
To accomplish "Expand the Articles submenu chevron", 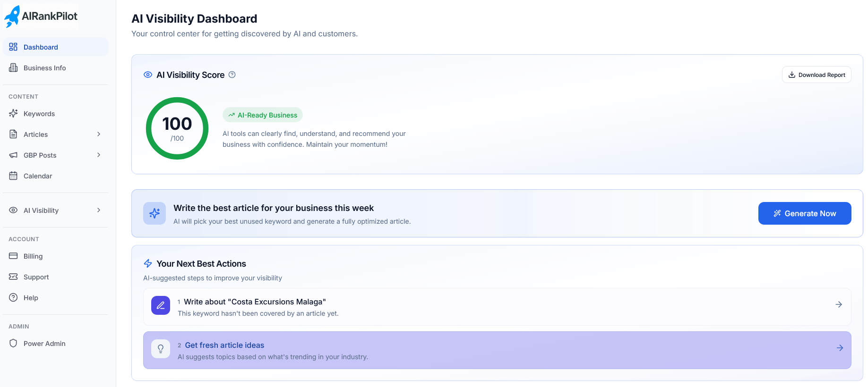I will [x=99, y=135].
